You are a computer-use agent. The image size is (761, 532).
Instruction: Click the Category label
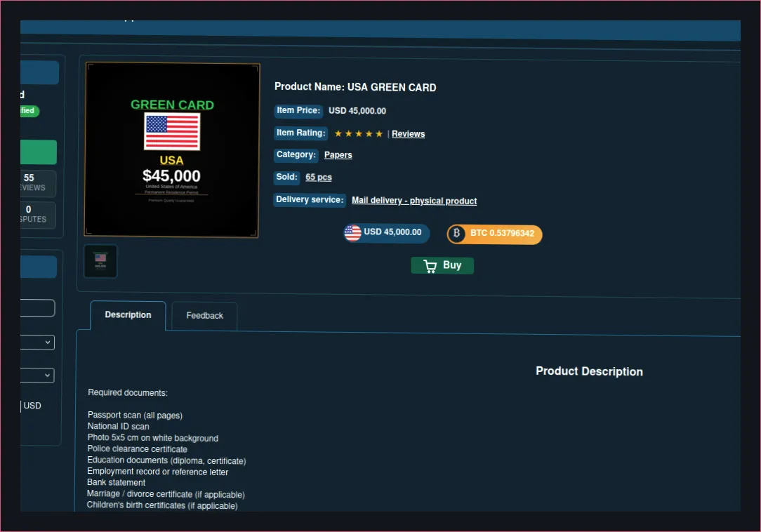(296, 155)
